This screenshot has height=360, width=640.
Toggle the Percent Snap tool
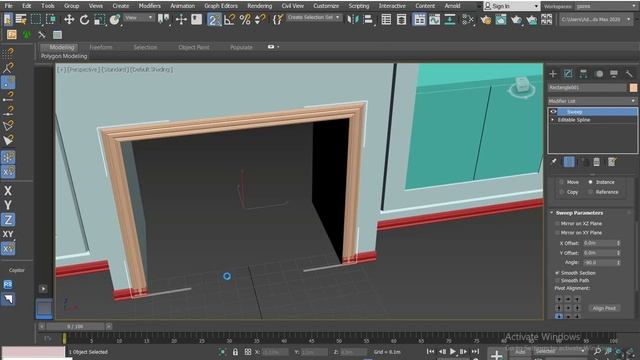coord(245,19)
